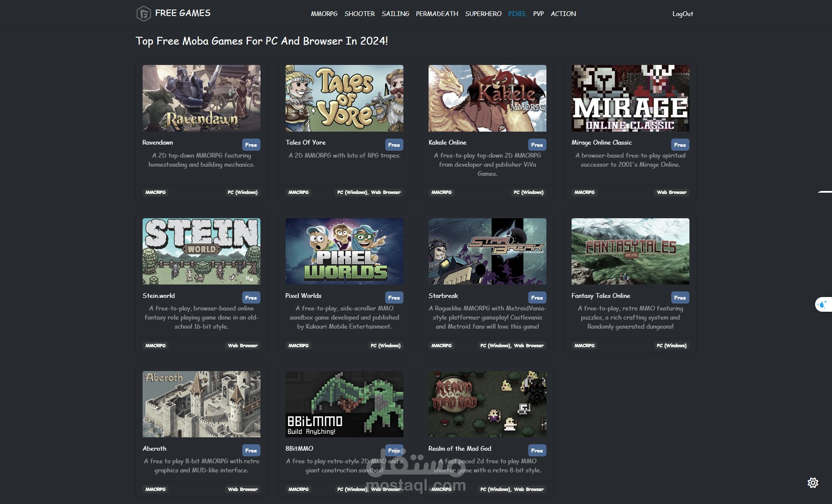Screen dimensions: 832x504
Task: Click the platform tag on Starbreak card
Action: [x=512, y=346]
